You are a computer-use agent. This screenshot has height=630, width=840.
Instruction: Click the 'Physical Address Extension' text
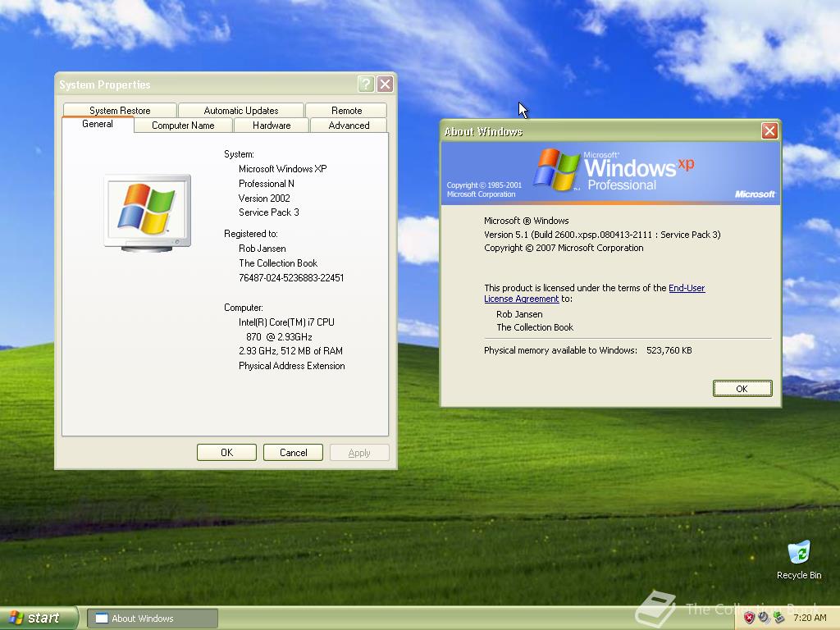tap(291, 366)
